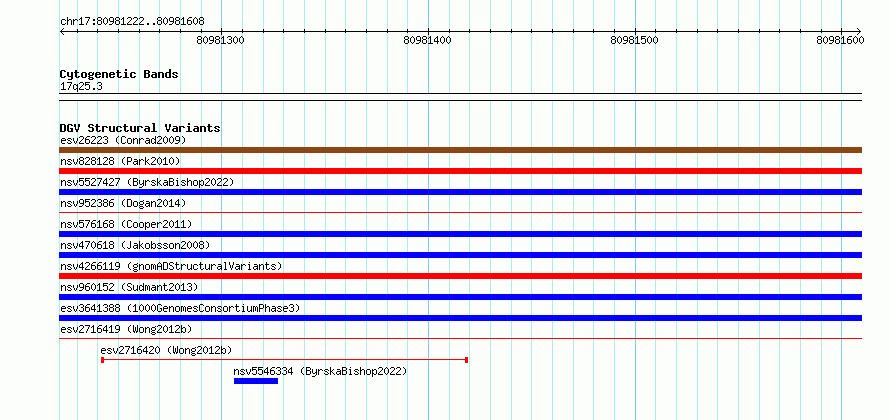Open esv2716420 (Wong2012b) variant label
The image size is (890, 420).
pos(166,350)
